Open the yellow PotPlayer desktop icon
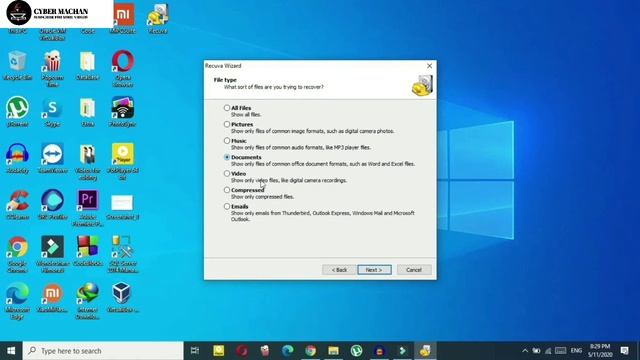640x360 pixels. click(123, 161)
